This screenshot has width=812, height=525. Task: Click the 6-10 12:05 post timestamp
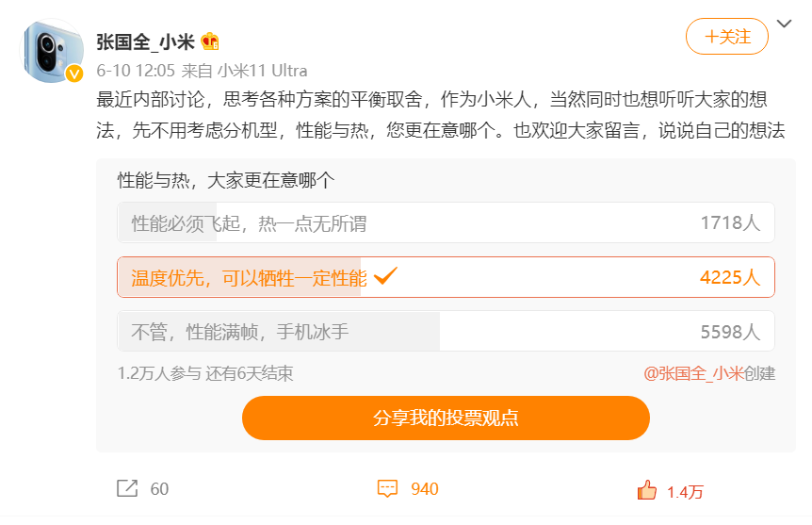(x=136, y=71)
